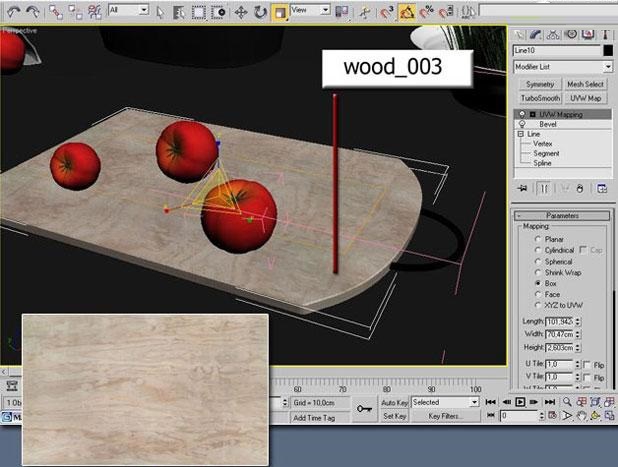Image resolution: width=618 pixels, height=467 pixels.
Task: Enable the U Tile Flip checkbox
Action: pos(586,365)
